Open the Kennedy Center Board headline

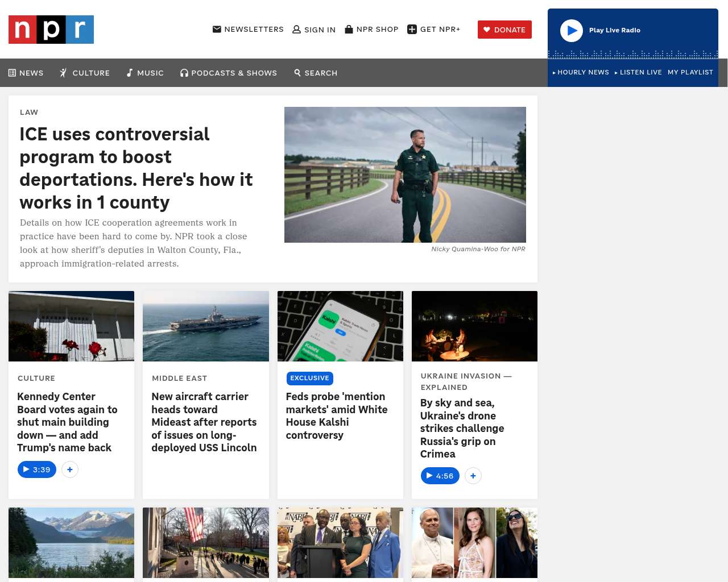click(67, 422)
